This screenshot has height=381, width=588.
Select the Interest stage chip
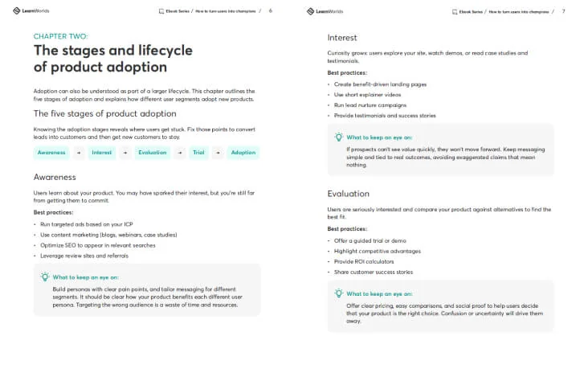[102, 153]
